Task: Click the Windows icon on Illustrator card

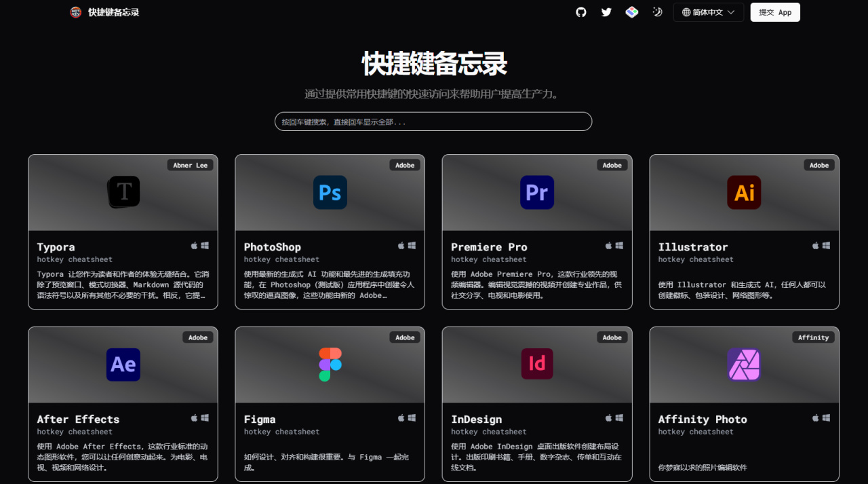Action: pyautogui.click(x=826, y=245)
